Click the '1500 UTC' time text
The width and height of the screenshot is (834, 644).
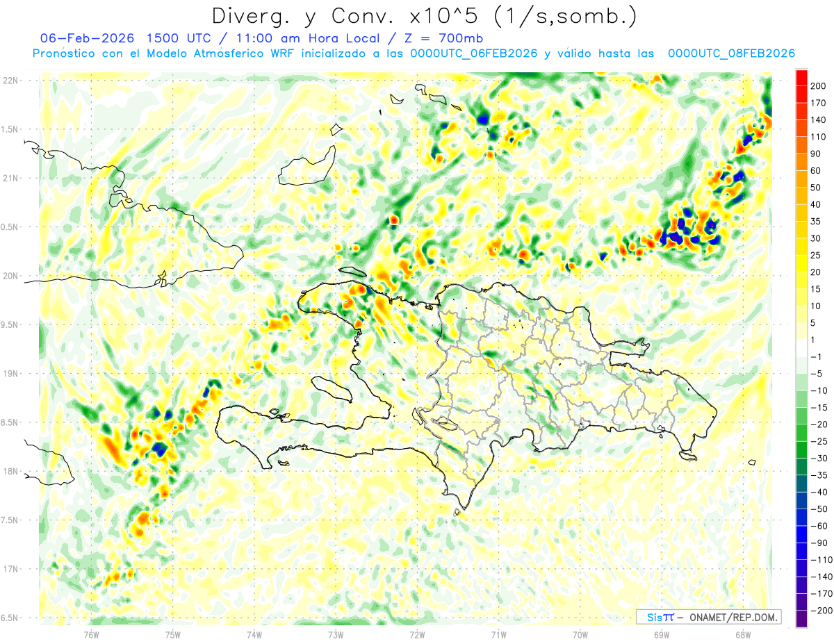click(x=183, y=38)
